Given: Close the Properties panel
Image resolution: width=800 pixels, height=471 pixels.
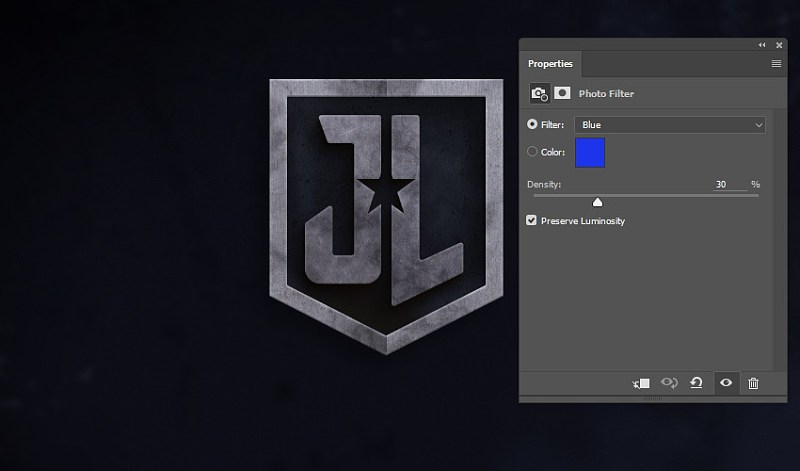Looking at the screenshot, I should coord(779,45).
